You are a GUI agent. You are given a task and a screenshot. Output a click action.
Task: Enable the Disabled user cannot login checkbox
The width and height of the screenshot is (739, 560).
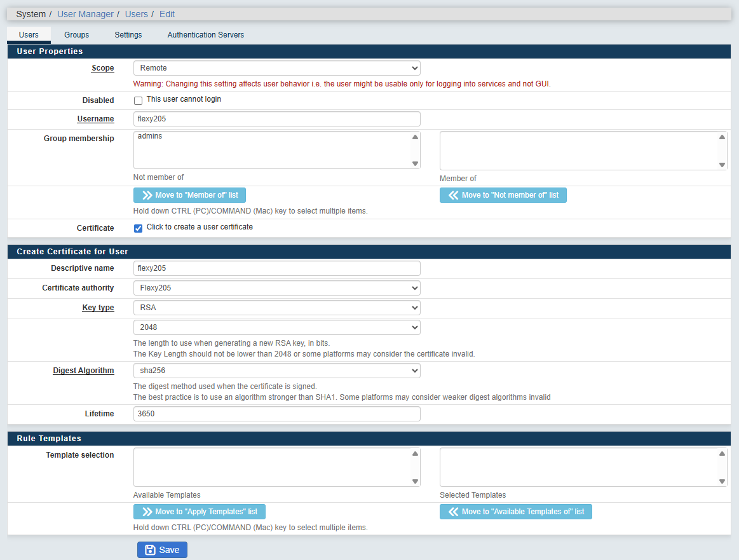click(138, 100)
